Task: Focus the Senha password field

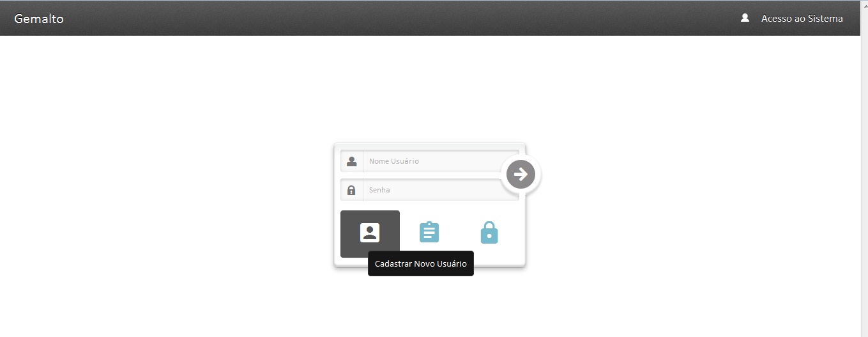Action: 440,190
